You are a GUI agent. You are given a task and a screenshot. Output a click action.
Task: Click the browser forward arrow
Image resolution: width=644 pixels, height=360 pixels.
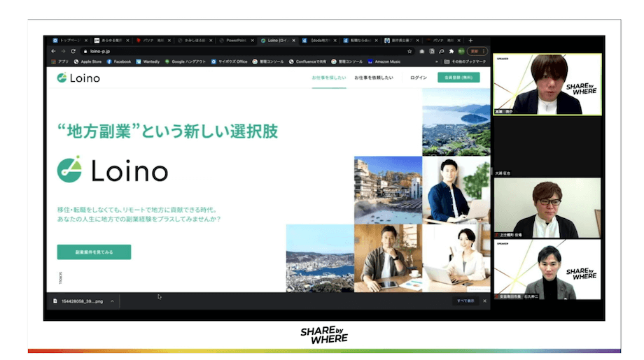pyautogui.click(x=63, y=51)
